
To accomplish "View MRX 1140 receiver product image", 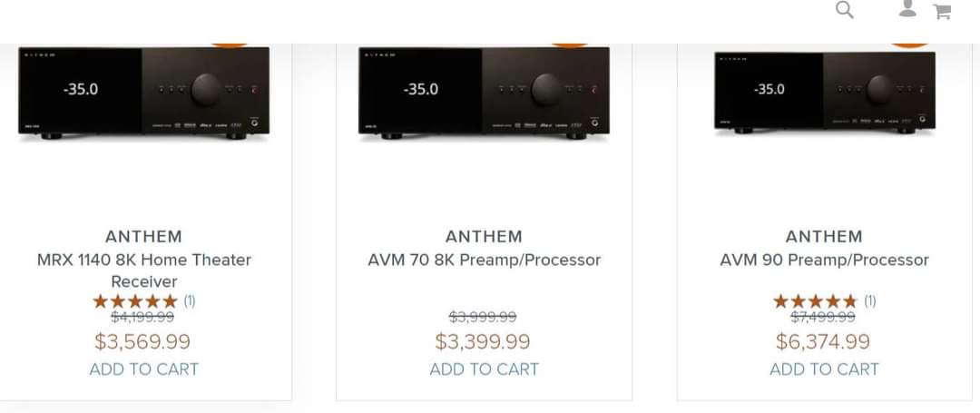I will (143, 92).
